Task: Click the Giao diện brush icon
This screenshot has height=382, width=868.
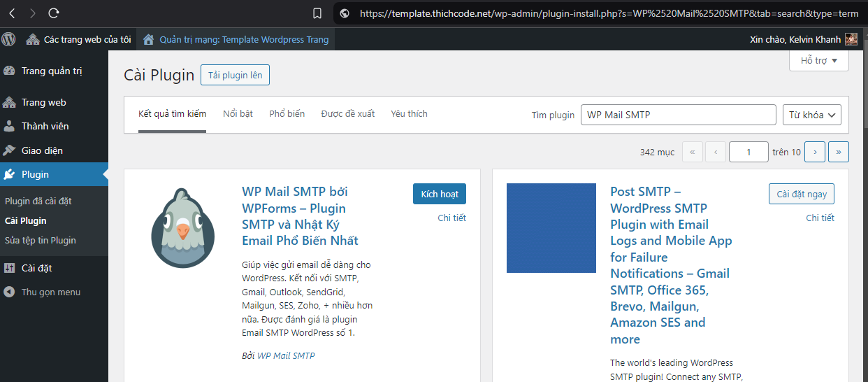Action: (x=9, y=150)
